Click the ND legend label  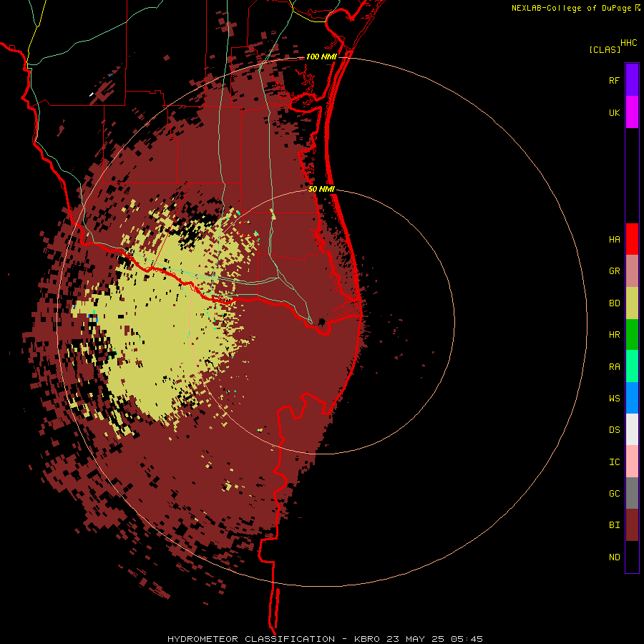614,557
